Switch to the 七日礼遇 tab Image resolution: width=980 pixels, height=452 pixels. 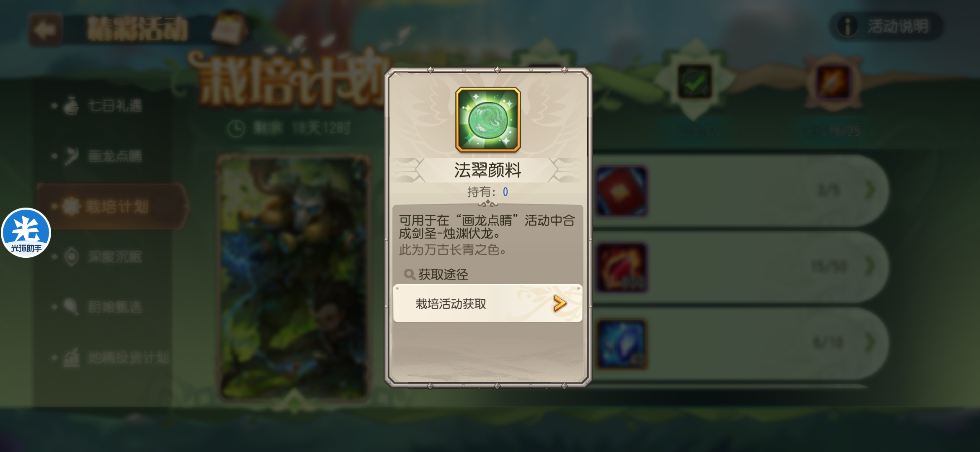[x=103, y=106]
